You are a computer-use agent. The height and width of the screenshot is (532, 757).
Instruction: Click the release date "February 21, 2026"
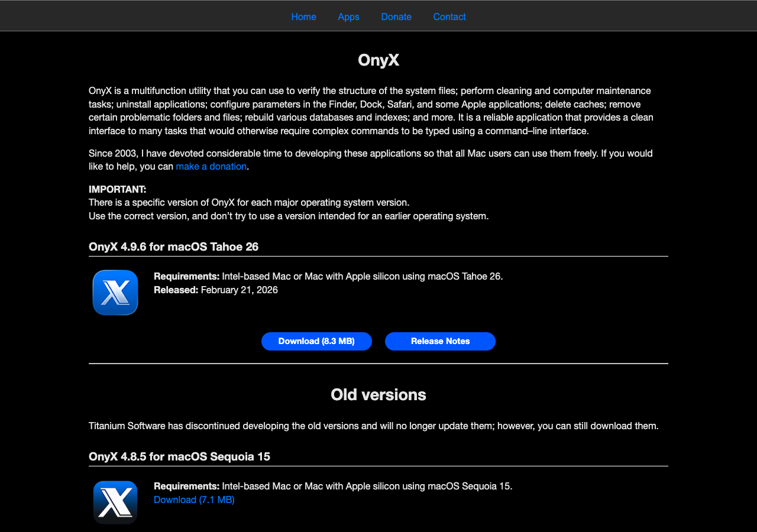(x=239, y=290)
